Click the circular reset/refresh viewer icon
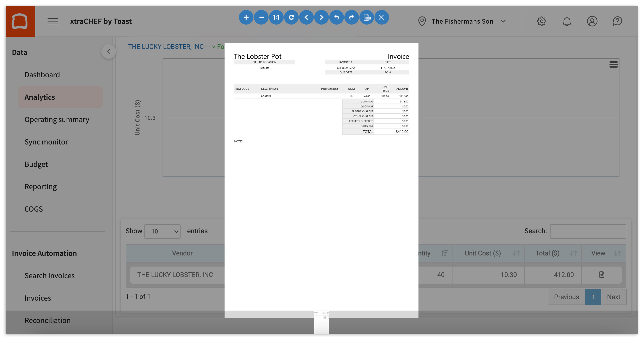Image resolution: width=644 pixels, height=340 pixels. click(291, 17)
